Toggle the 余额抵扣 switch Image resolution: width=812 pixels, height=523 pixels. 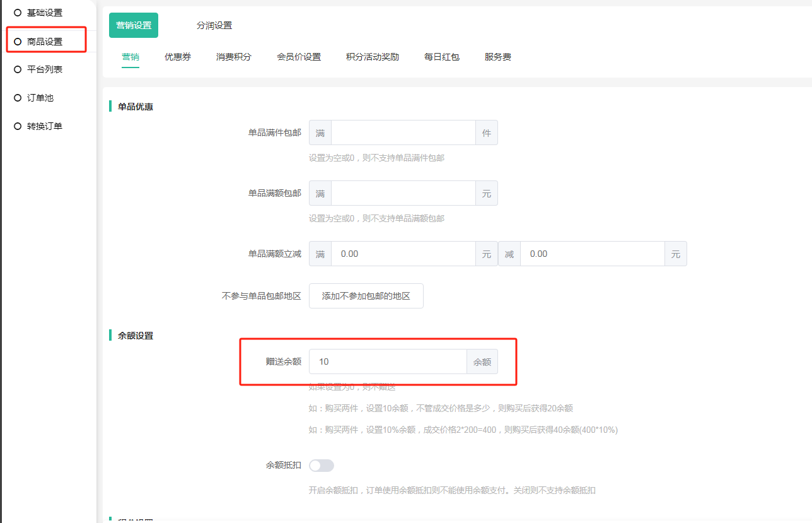coord(321,466)
